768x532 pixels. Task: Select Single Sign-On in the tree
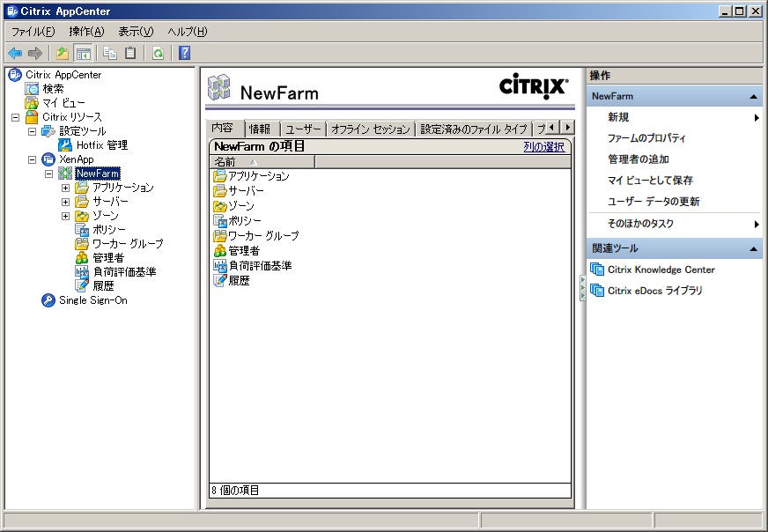click(92, 300)
